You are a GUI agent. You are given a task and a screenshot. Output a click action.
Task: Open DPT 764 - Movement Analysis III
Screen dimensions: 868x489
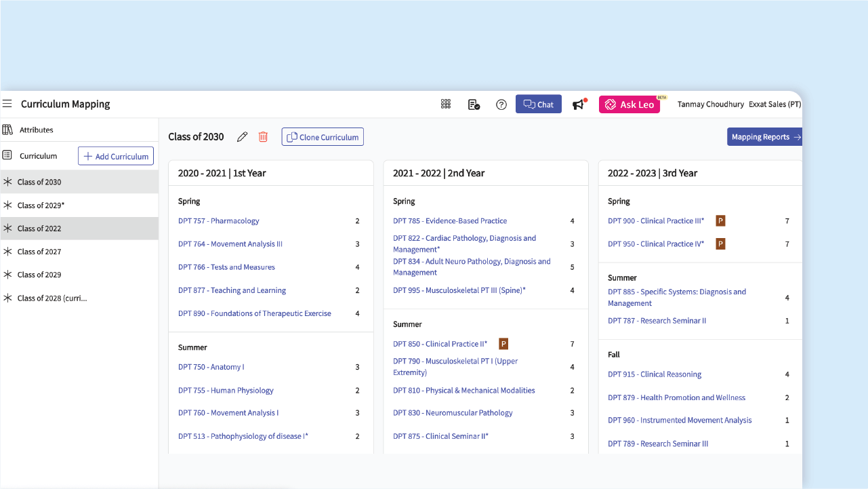click(230, 243)
